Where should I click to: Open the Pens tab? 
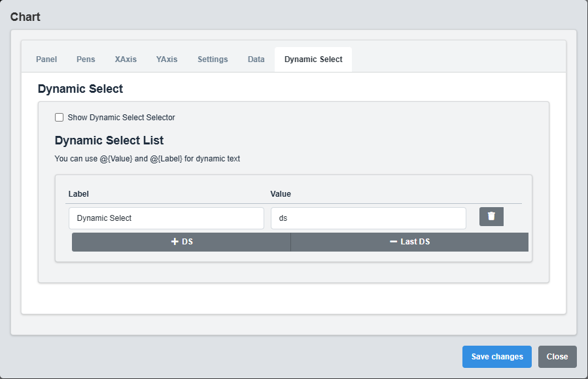pyautogui.click(x=86, y=59)
